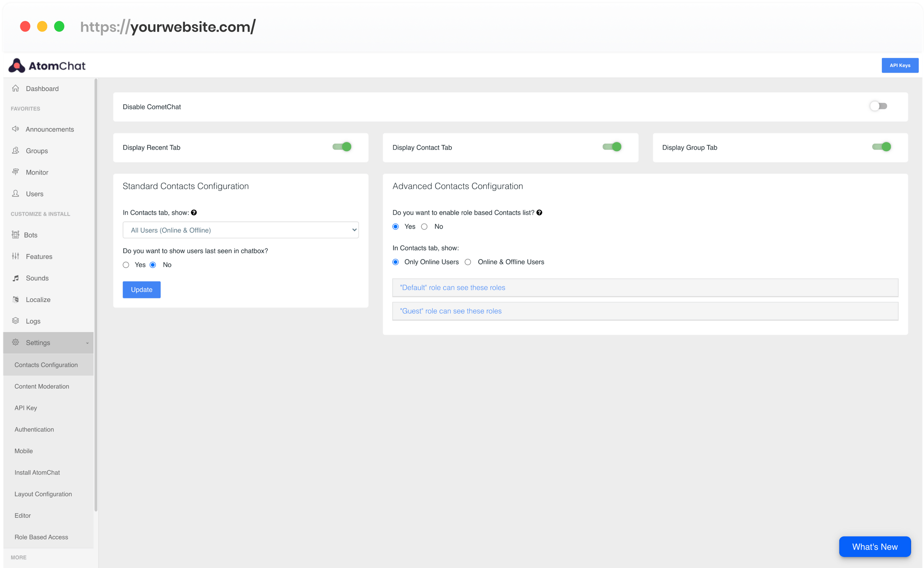Turn off Display Recent Tab

point(343,147)
